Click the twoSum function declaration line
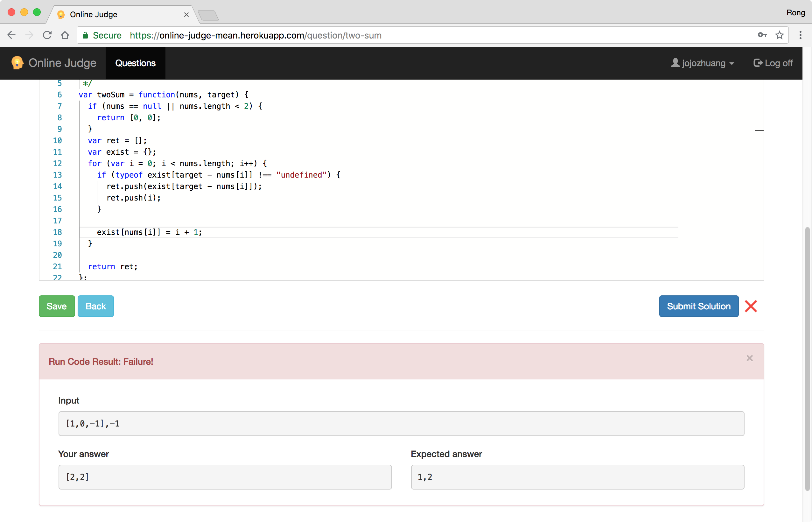 pyautogui.click(x=164, y=95)
